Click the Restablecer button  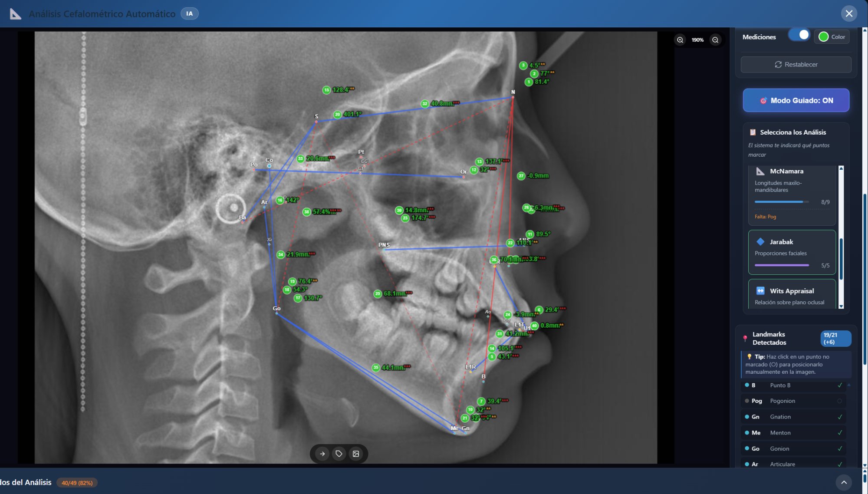click(796, 65)
